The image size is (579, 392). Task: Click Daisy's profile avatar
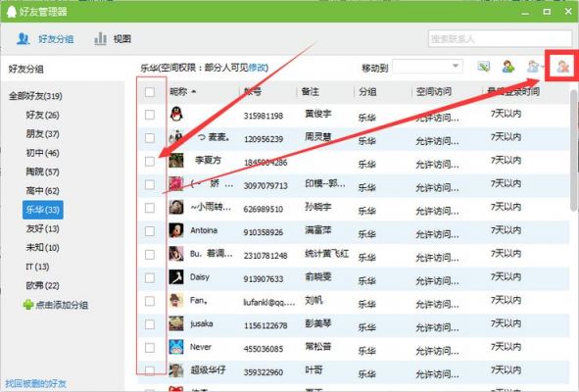tap(176, 277)
